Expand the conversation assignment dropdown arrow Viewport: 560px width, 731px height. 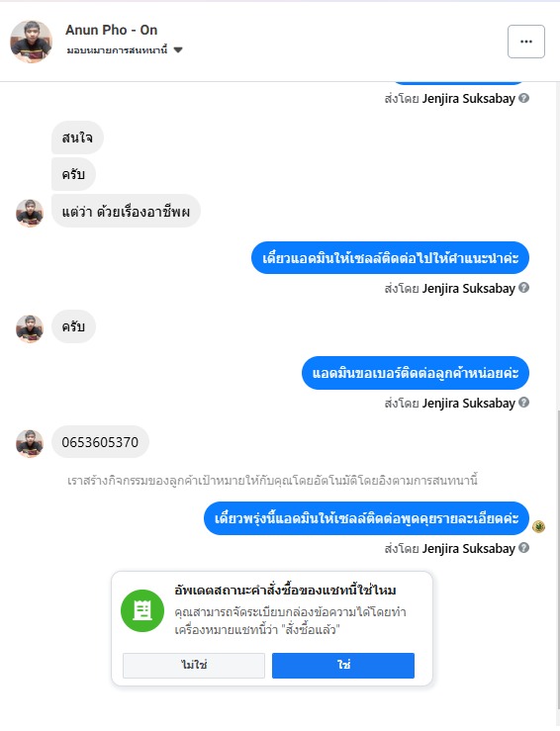click(178, 49)
